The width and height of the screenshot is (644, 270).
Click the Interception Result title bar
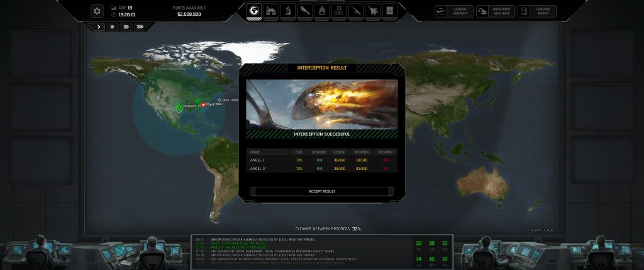(322, 68)
